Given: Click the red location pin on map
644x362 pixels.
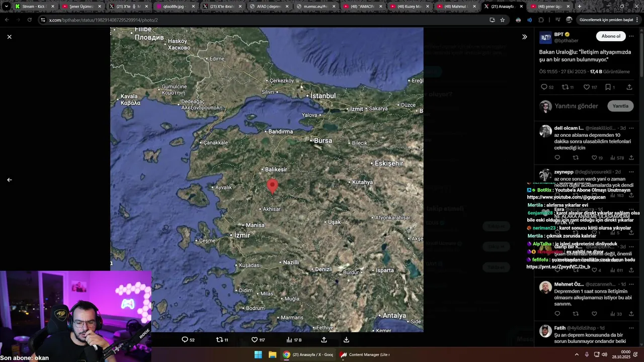Looking at the screenshot, I should [272, 187].
